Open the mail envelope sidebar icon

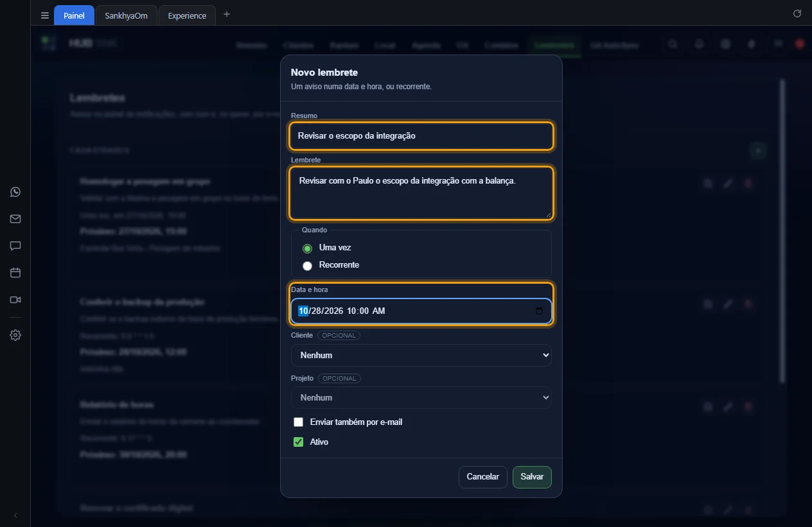click(x=15, y=219)
